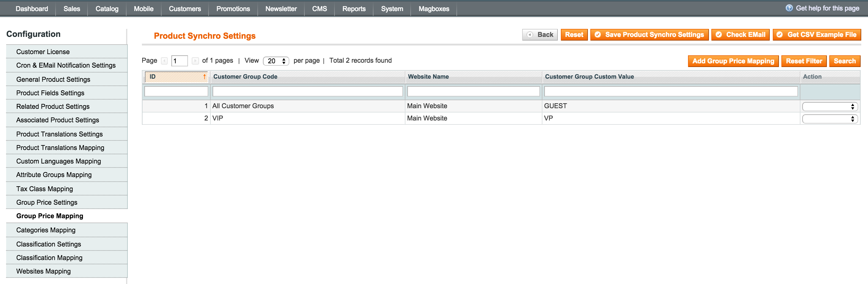
Task: Click the Reset button
Action: tap(574, 35)
